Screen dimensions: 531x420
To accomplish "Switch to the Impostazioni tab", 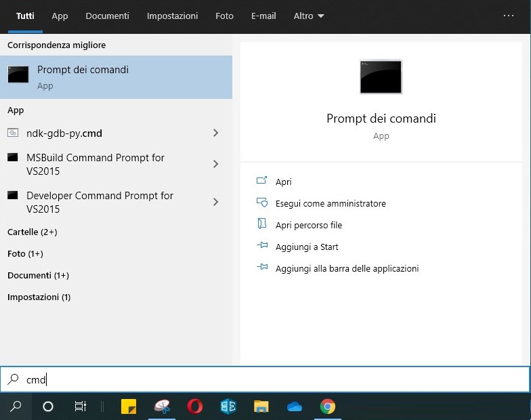I will (172, 16).
